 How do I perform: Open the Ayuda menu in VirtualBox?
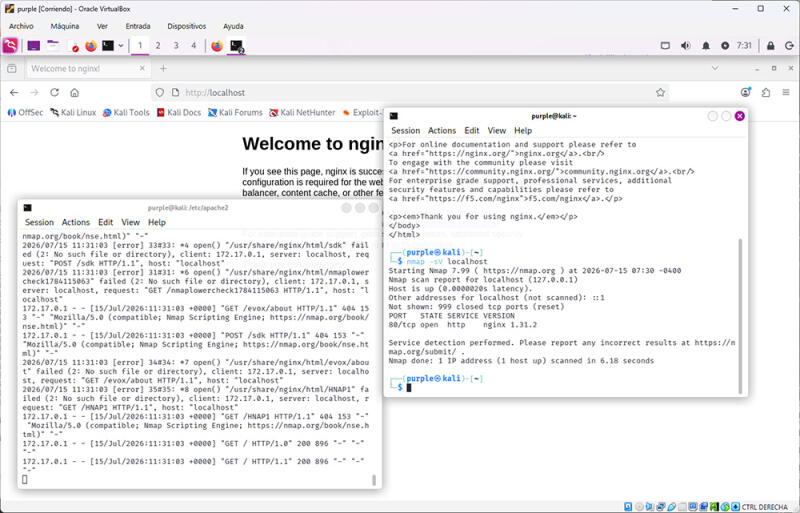click(x=233, y=26)
